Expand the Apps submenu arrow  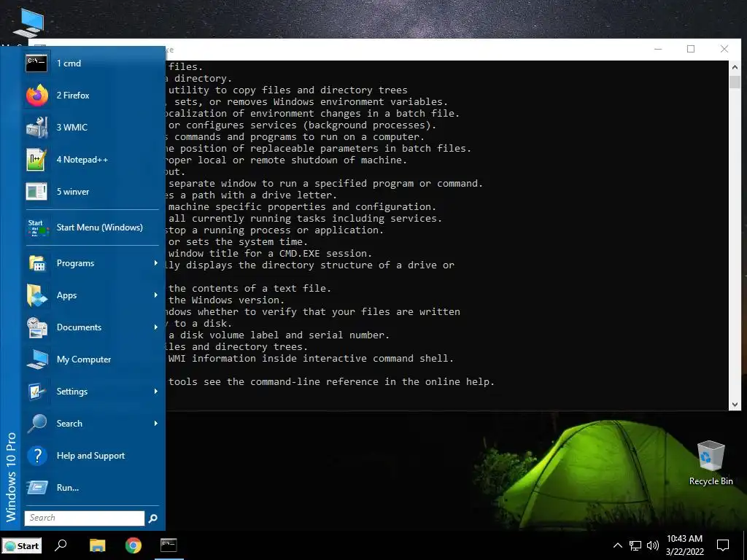[156, 295]
